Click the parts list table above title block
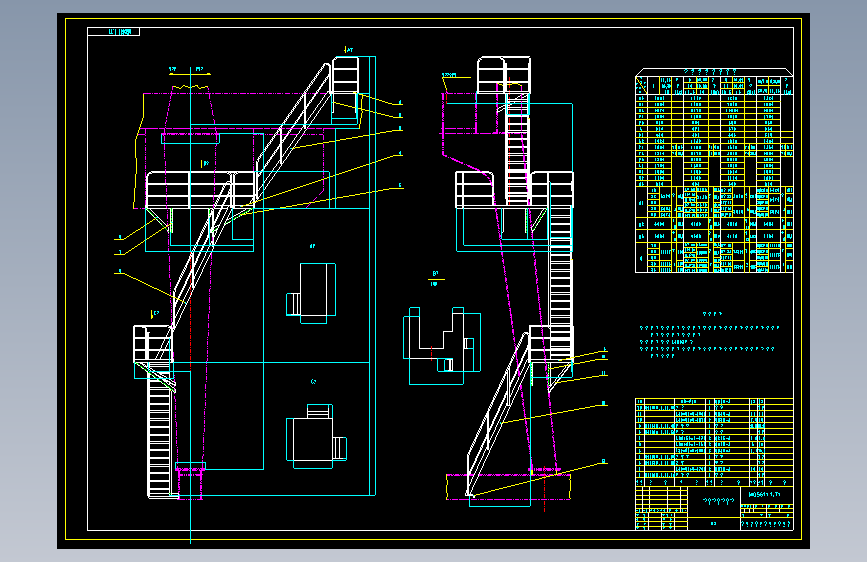This screenshot has width=867, height=562. pos(714,441)
